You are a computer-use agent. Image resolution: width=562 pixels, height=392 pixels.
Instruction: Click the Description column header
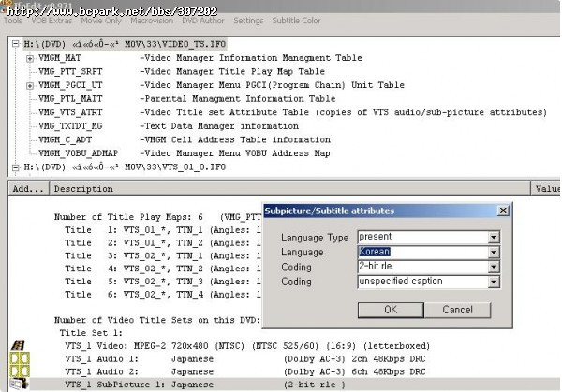[x=289, y=189]
